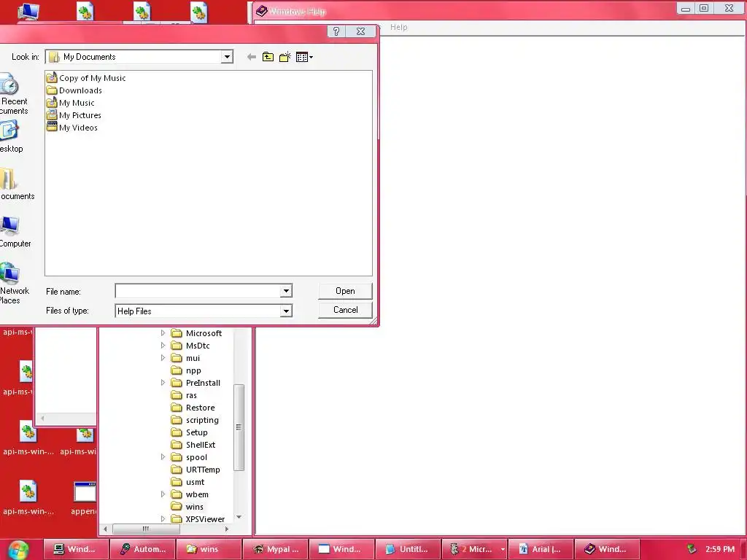Click the Cancel button in the Open dialog

345,310
